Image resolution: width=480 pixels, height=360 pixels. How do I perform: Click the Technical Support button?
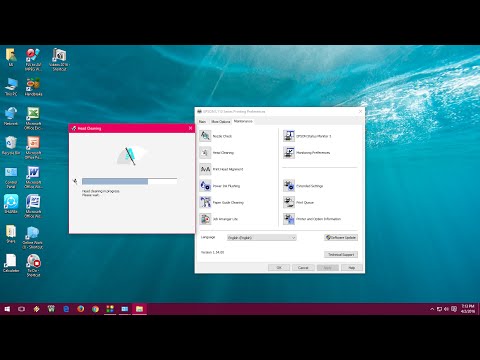[x=341, y=254]
